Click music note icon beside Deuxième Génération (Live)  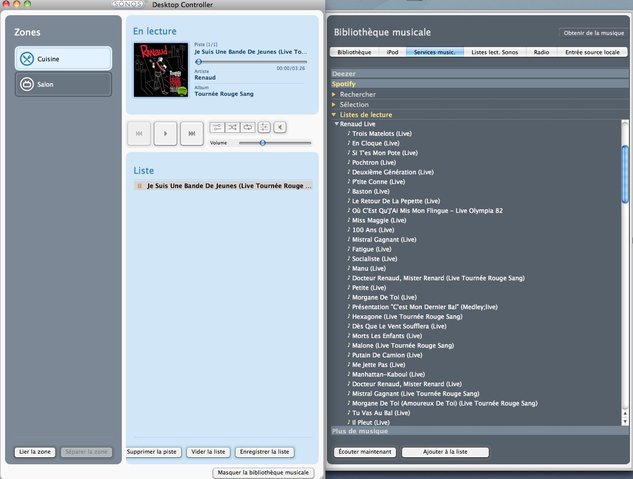tap(349, 172)
